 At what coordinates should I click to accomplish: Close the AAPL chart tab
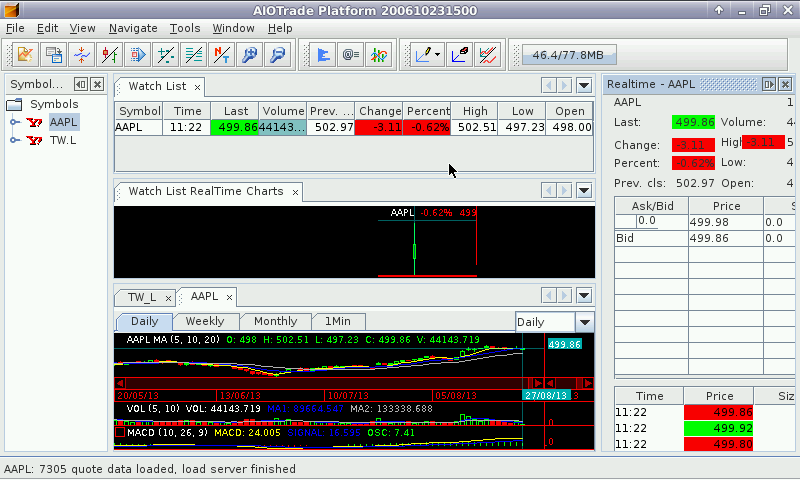click(230, 297)
